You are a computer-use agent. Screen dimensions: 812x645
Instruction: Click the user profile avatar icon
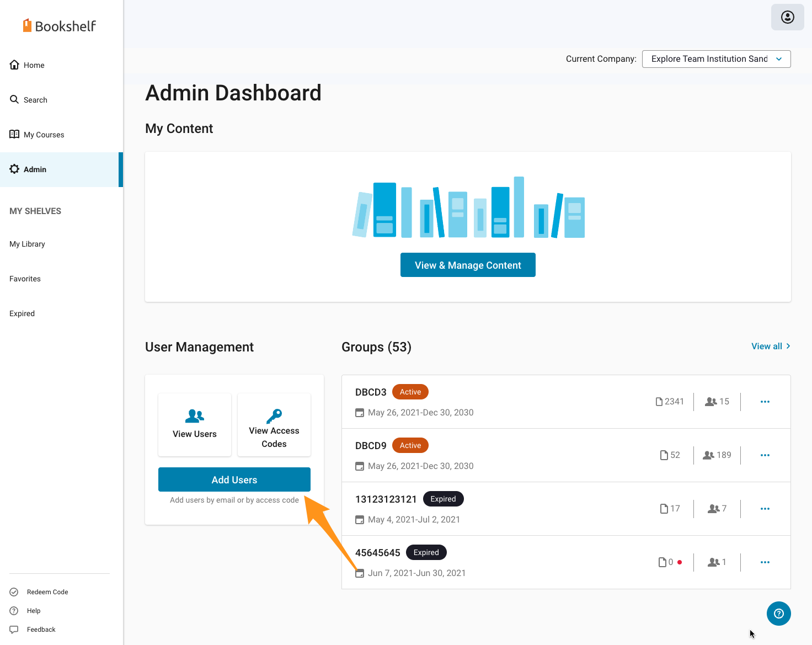pyautogui.click(x=787, y=17)
